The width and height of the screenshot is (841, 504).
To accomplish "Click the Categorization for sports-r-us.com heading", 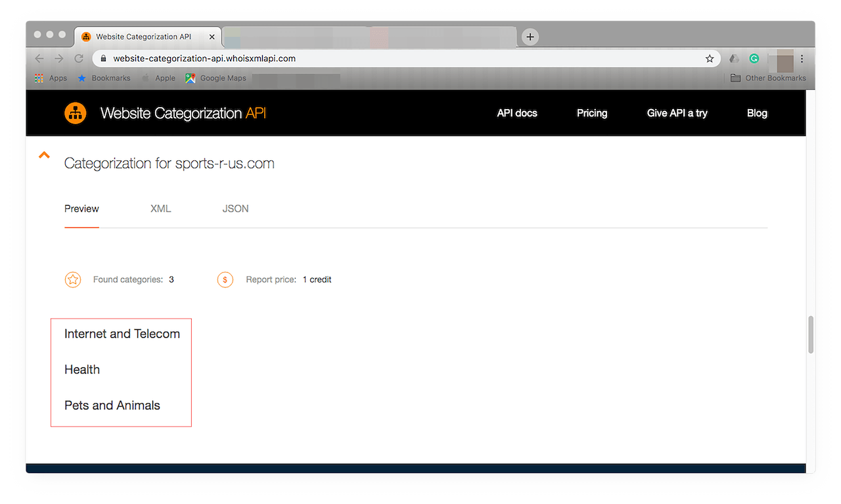I will 170,163.
